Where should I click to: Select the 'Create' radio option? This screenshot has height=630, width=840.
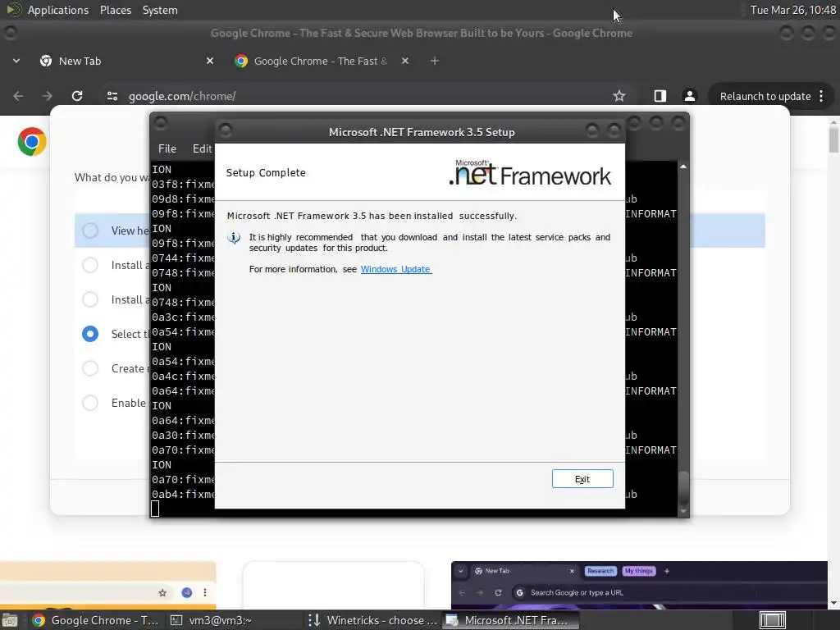click(90, 368)
